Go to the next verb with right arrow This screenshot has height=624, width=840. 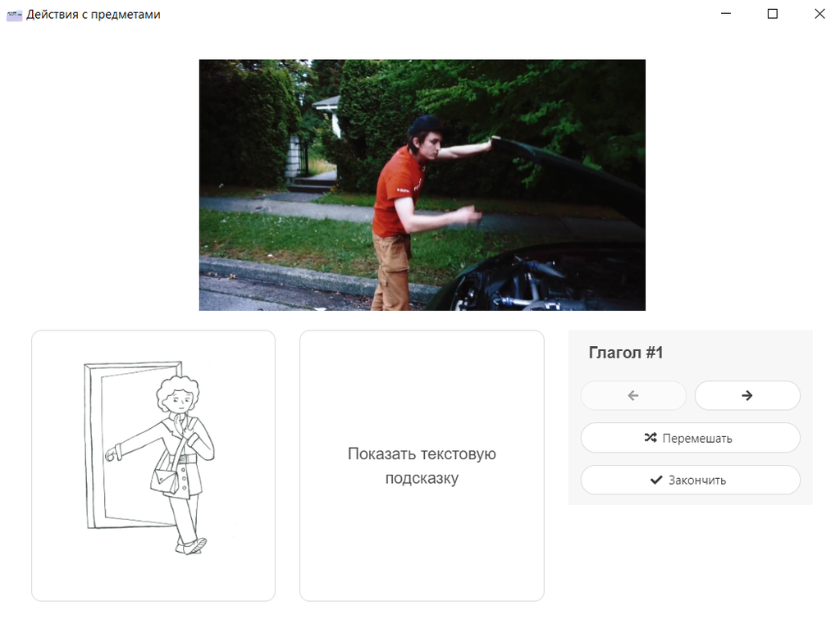[x=746, y=395]
